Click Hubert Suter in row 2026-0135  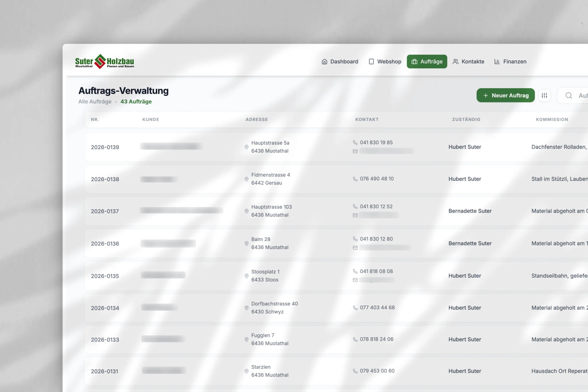(x=465, y=276)
